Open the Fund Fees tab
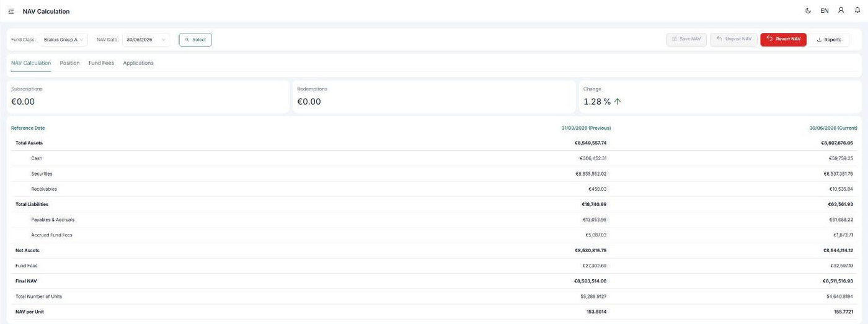 (x=101, y=63)
